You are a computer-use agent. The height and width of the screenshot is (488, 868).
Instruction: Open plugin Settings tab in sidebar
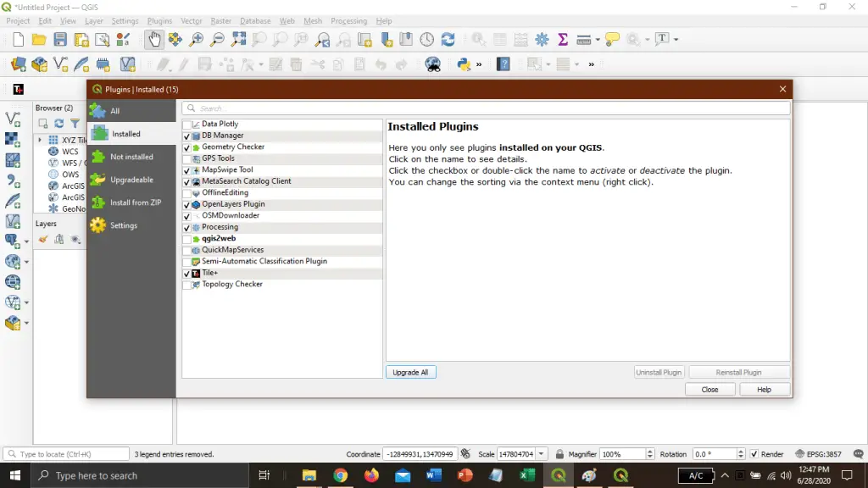click(x=131, y=225)
